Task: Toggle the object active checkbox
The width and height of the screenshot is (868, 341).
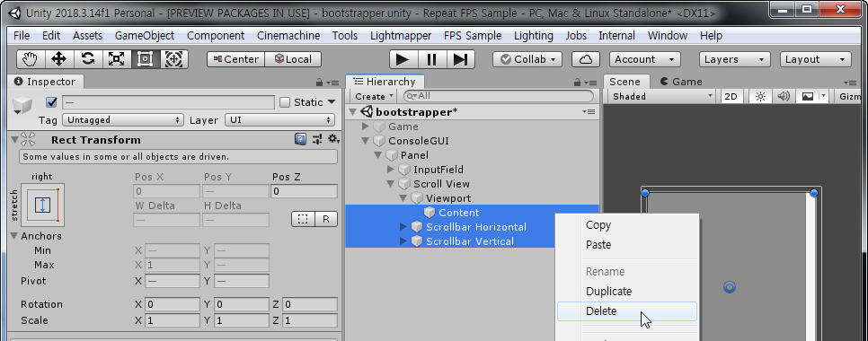Action: (51, 102)
